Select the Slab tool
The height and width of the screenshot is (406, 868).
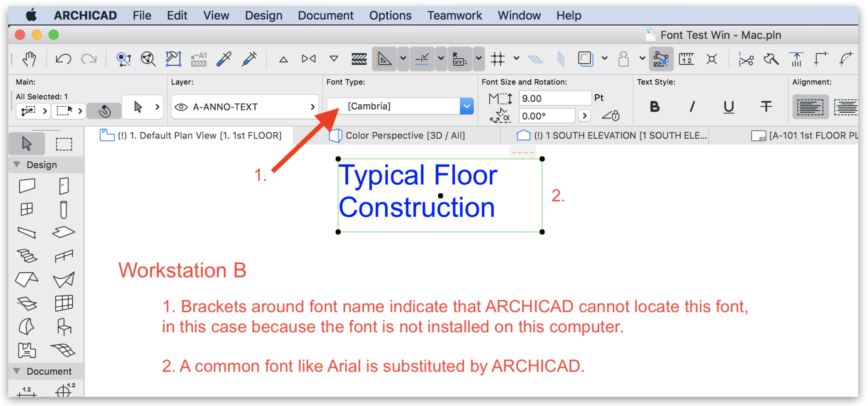(64, 232)
